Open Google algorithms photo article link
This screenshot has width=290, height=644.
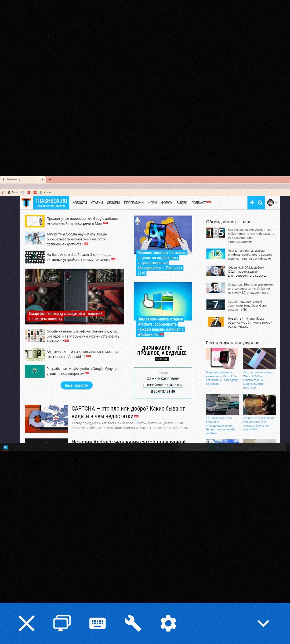tap(77, 239)
